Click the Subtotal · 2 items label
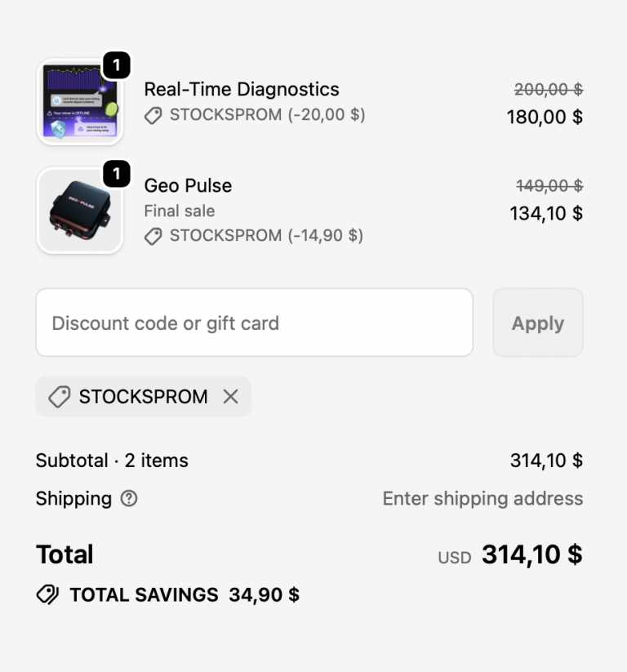The image size is (627, 672). 111,461
